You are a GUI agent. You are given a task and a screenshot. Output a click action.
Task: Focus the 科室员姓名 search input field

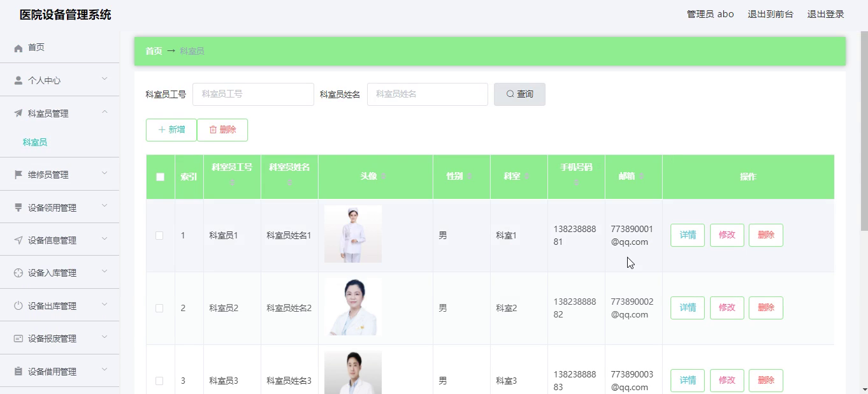click(x=428, y=94)
